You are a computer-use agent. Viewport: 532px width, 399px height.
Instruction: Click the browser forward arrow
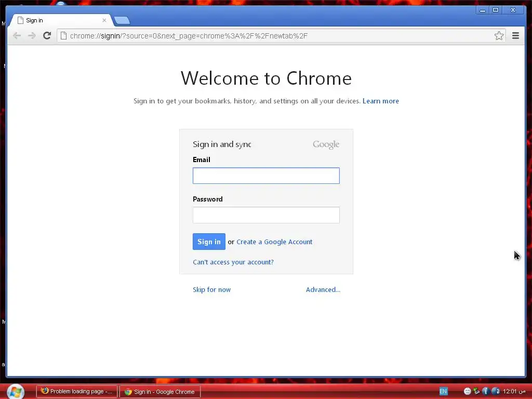click(32, 36)
